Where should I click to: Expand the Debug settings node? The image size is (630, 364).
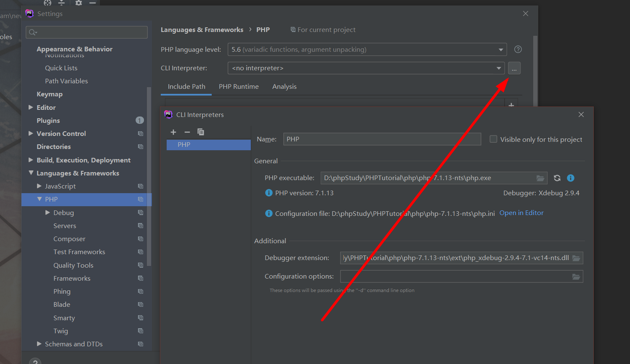click(x=48, y=213)
